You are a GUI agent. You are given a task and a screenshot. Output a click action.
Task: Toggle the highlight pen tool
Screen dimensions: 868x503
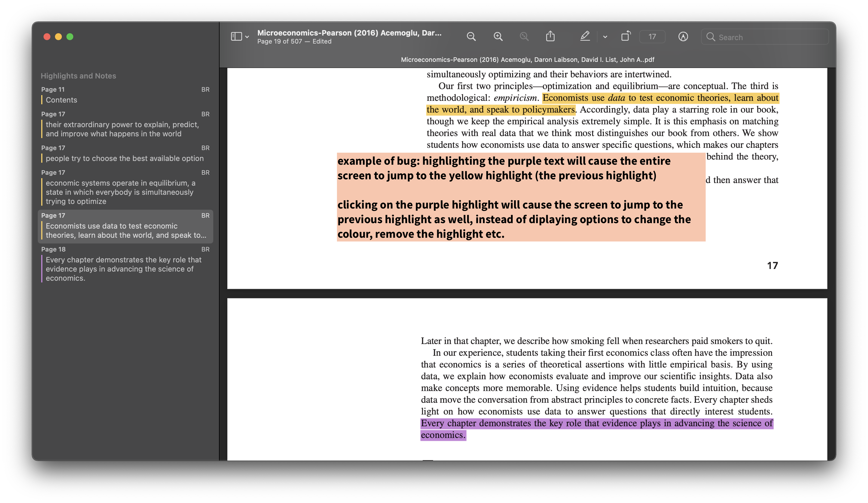click(x=585, y=36)
